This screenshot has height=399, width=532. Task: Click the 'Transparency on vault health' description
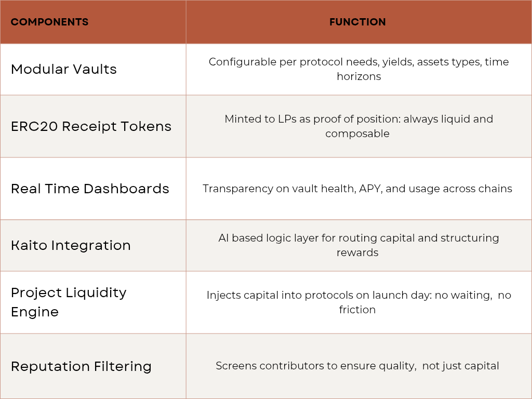tap(357, 189)
